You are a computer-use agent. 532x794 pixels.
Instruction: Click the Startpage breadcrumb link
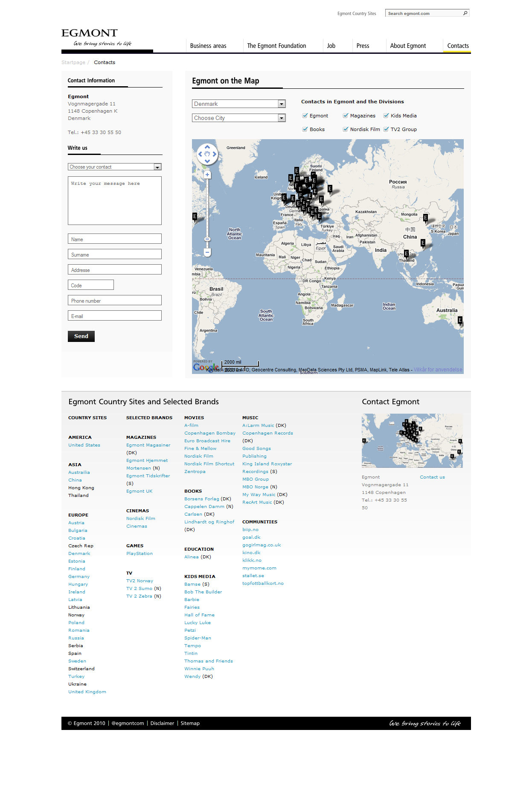pyautogui.click(x=73, y=62)
